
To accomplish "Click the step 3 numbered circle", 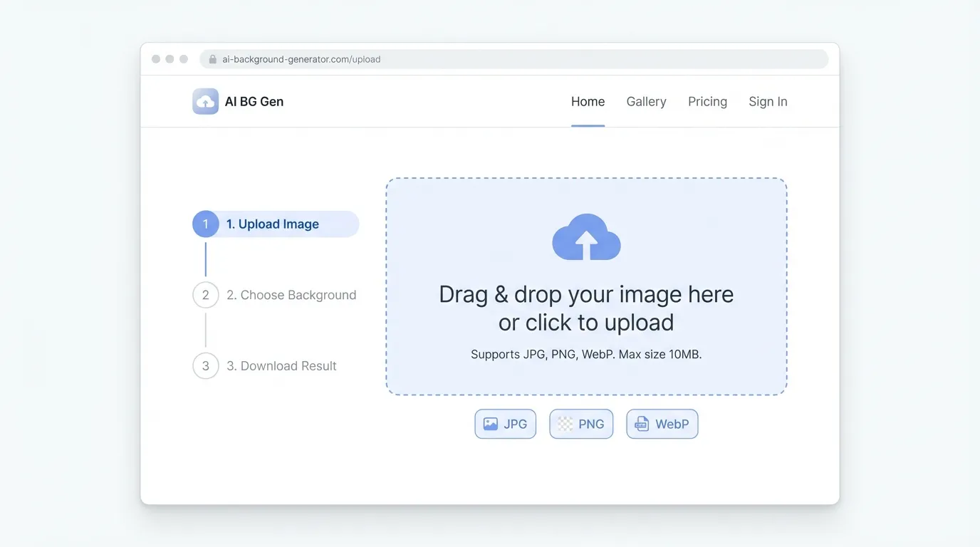I will pos(206,366).
